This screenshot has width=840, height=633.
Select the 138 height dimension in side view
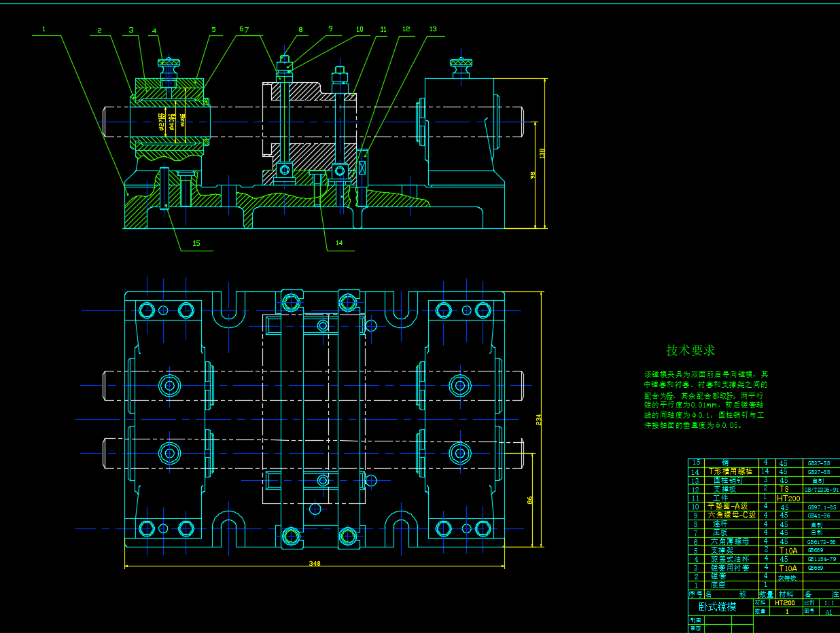542,153
